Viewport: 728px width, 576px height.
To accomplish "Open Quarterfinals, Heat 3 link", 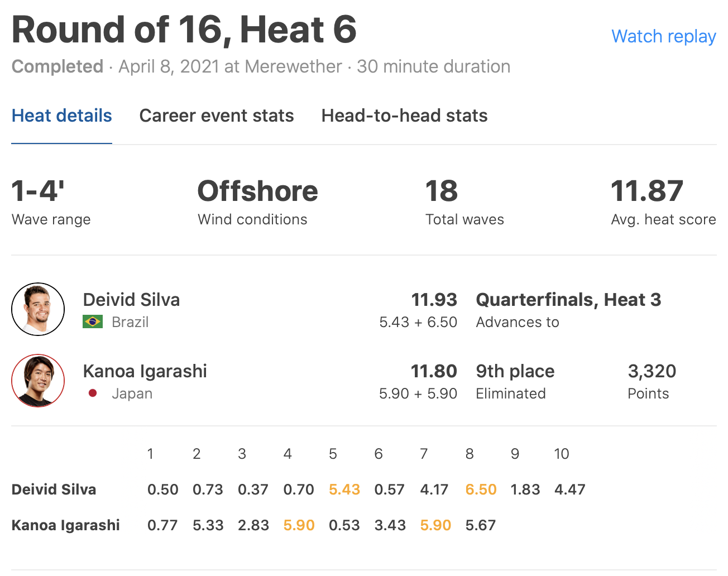I will point(568,300).
